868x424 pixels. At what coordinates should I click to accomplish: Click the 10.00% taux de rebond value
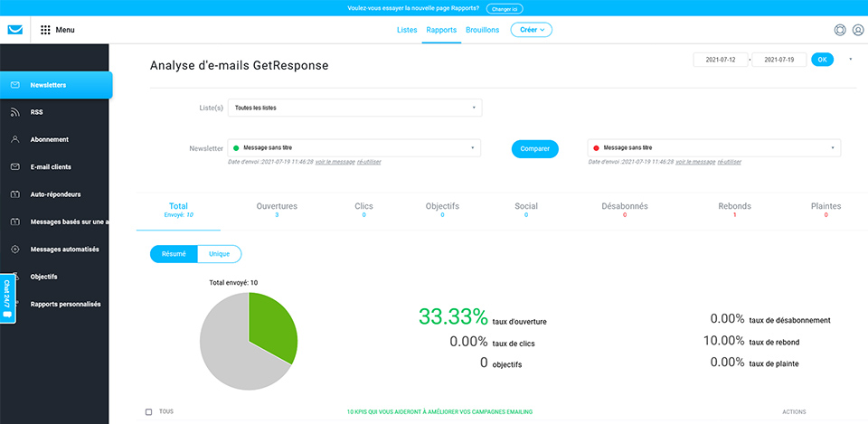coord(723,341)
